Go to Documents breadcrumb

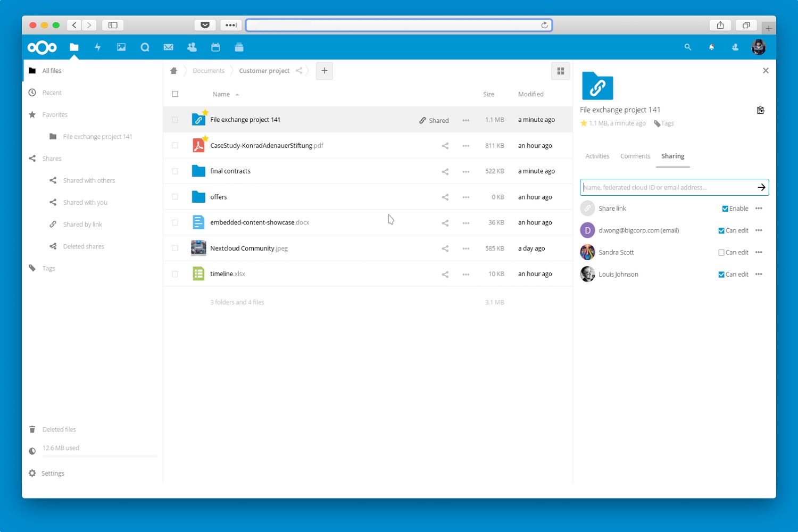[x=209, y=71]
